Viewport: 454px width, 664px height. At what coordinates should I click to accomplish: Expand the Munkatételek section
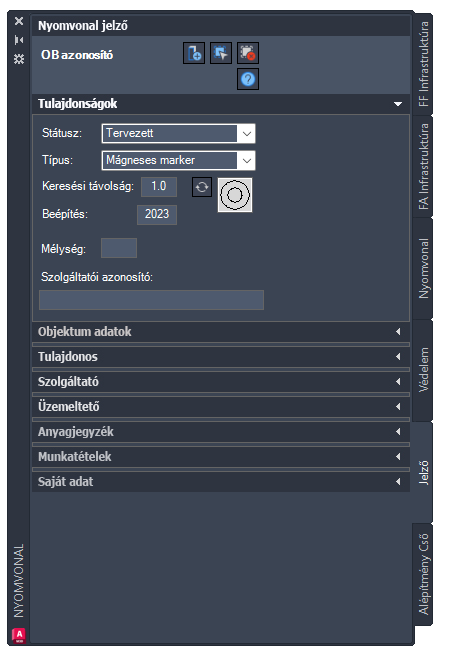point(221,457)
